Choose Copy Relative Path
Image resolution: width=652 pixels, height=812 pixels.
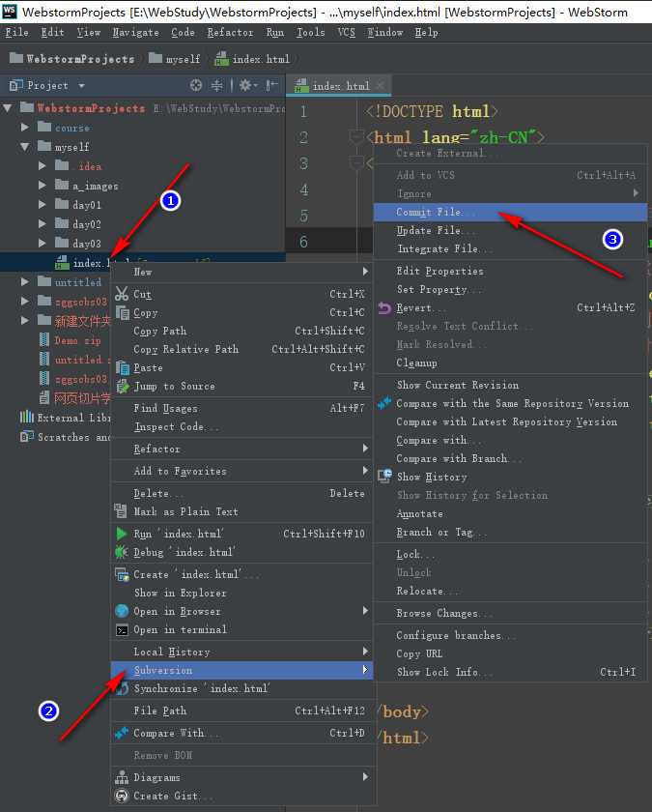tap(241, 349)
